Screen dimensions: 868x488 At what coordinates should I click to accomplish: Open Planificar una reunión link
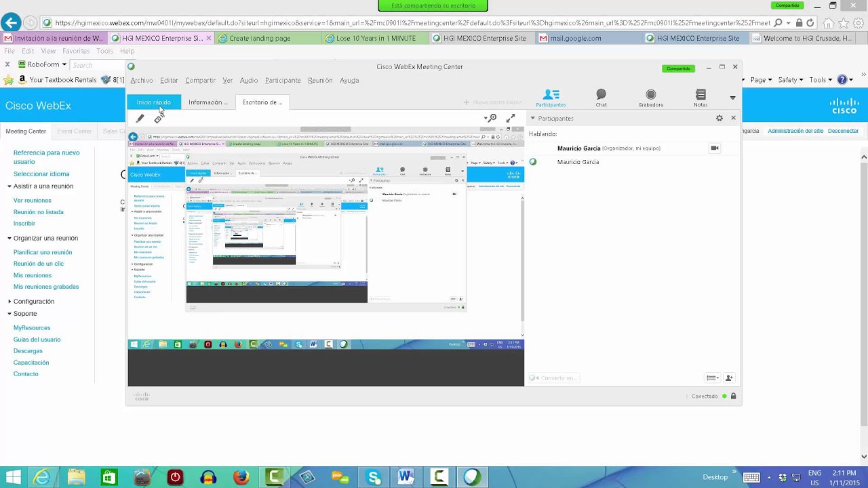click(x=43, y=252)
